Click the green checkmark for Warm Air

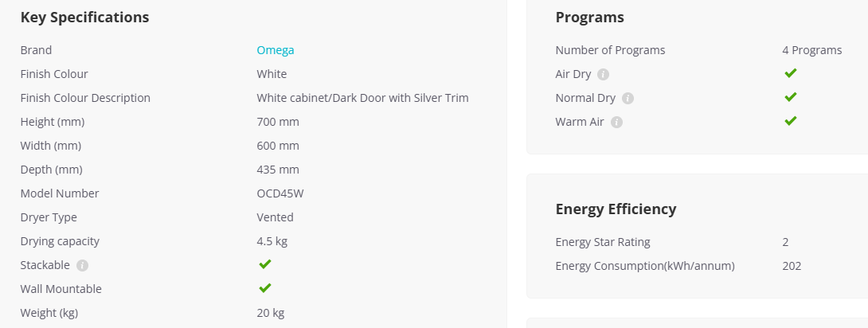[791, 120]
